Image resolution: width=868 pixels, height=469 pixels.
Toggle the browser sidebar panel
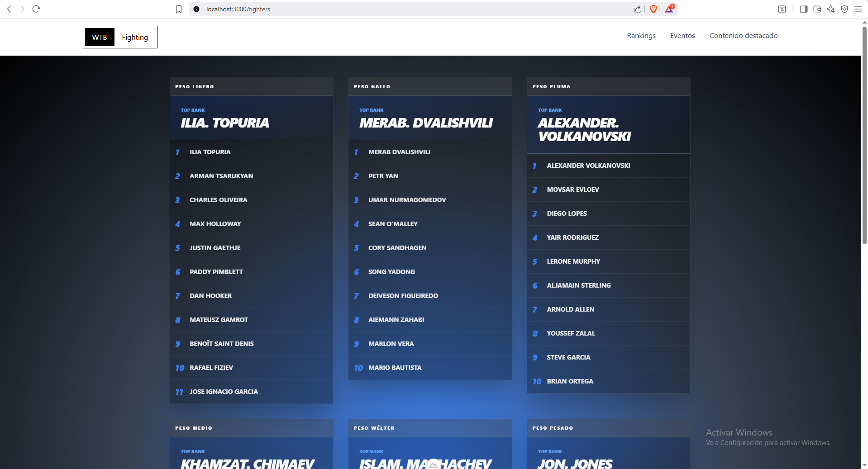click(803, 9)
